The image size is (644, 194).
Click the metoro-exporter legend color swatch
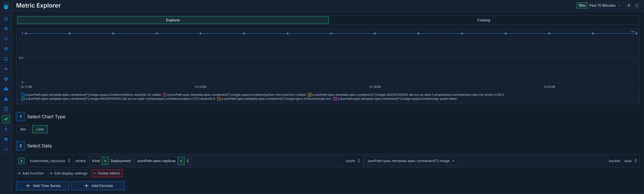(23, 95)
